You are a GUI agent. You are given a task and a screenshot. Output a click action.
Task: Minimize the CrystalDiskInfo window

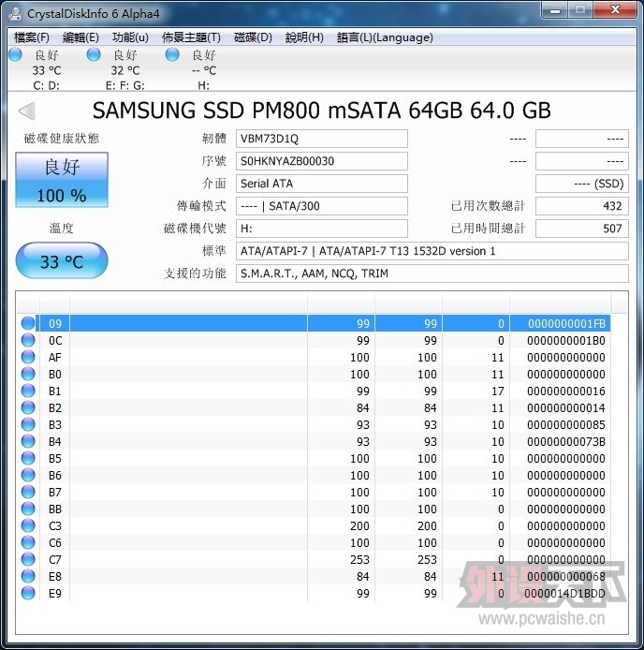tap(555, 10)
